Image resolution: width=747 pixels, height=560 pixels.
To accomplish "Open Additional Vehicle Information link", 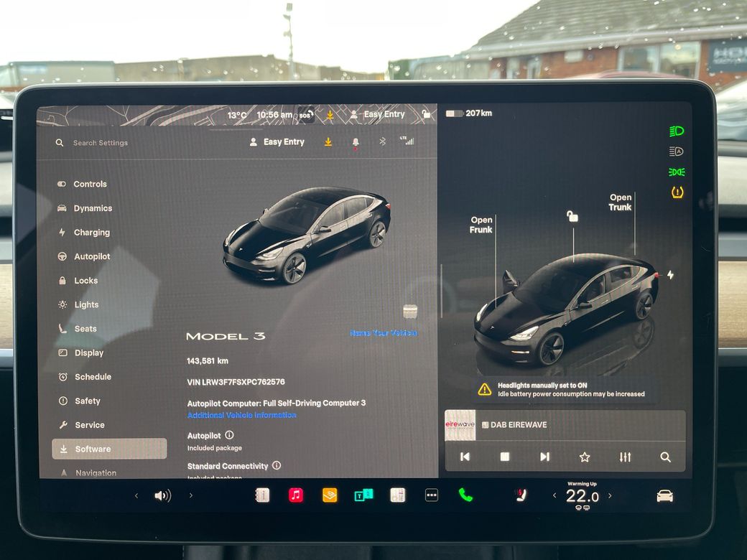I will coord(242,414).
